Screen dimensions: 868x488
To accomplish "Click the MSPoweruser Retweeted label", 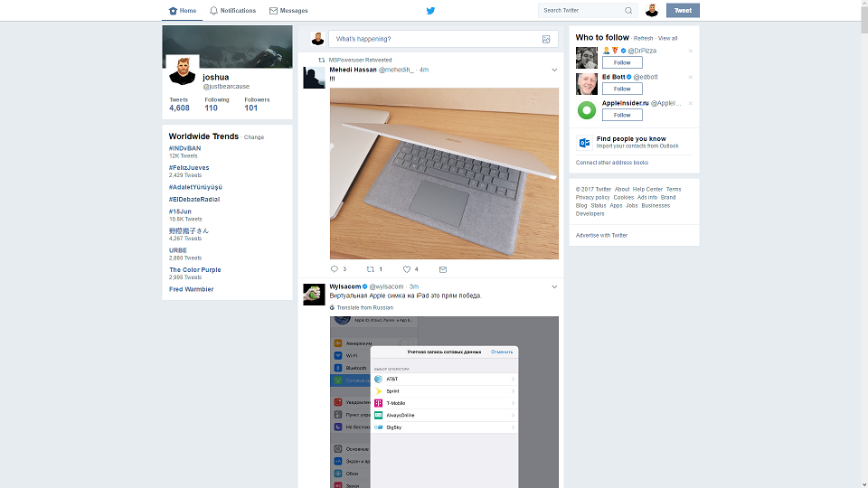I will coord(360,60).
